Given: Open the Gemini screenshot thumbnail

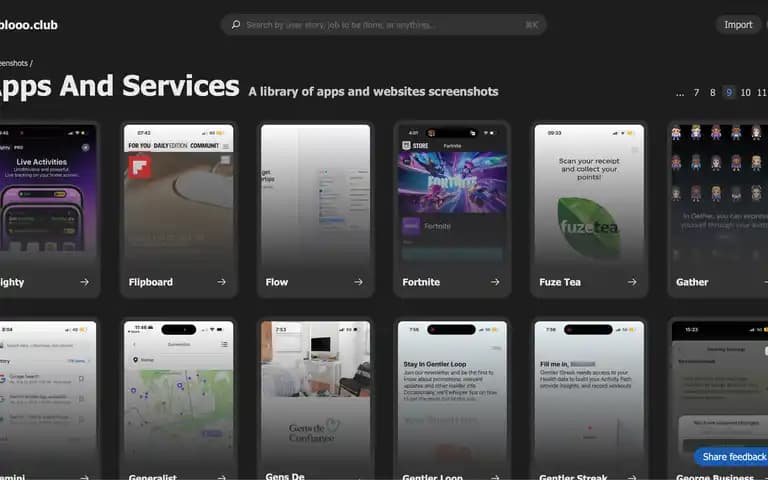Looking at the screenshot, I should click(x=48, y=392).
